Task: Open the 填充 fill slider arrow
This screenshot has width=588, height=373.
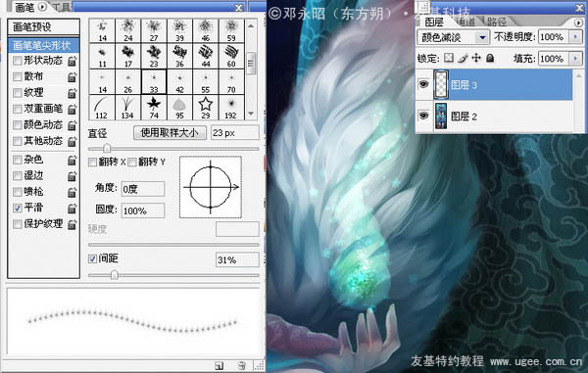Action: pyautogui.click(x=576, y=59)
